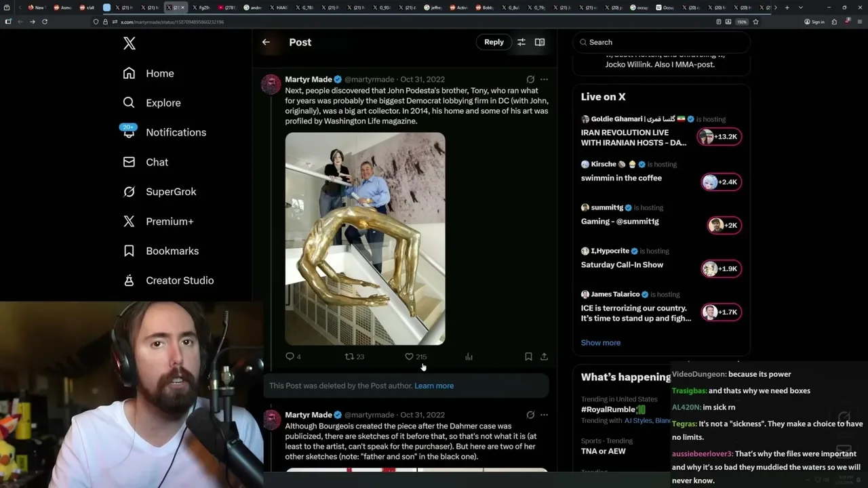Open Chat in sidebar

point(145,162)
